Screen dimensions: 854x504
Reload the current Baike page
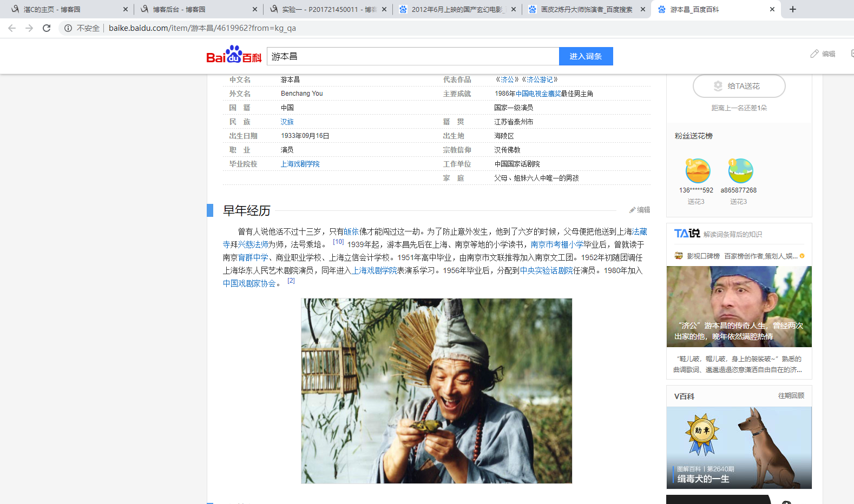(47, 28)
